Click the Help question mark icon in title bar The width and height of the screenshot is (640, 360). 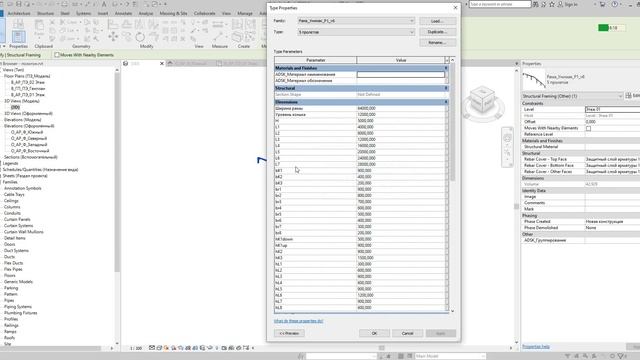(x=615, y=4)
